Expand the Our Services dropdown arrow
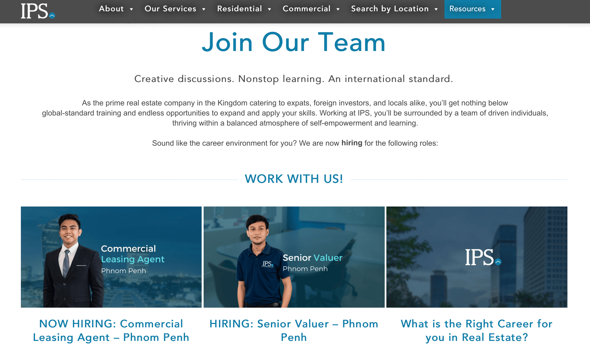 (x=204, y=9)
